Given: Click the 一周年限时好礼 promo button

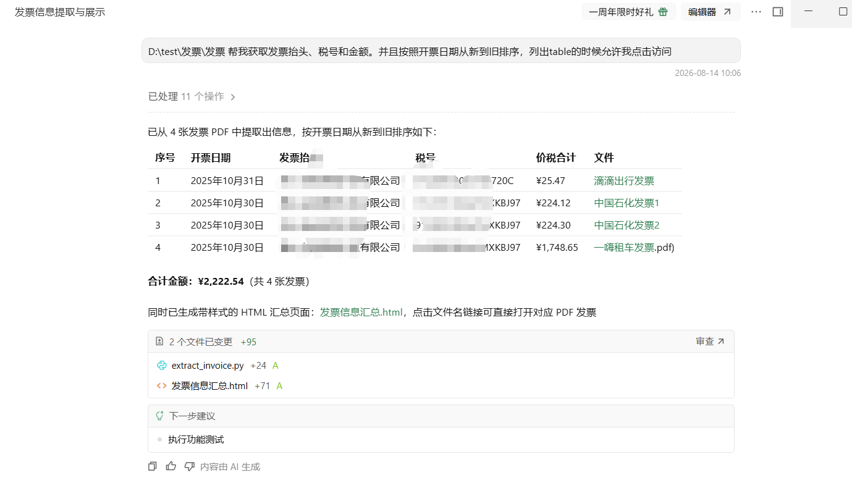Looking at the screenshot, I should [628, 12].
